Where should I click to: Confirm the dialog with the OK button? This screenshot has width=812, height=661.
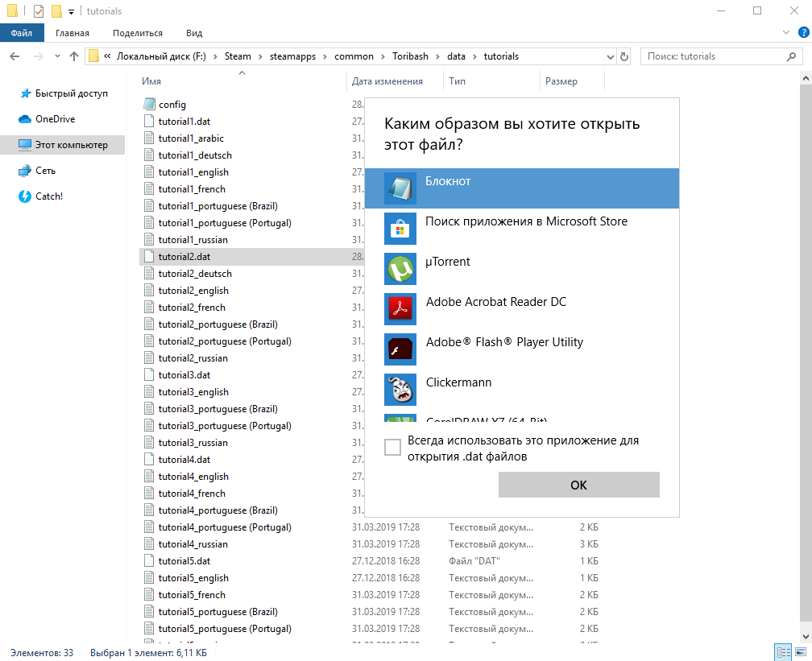579,485
